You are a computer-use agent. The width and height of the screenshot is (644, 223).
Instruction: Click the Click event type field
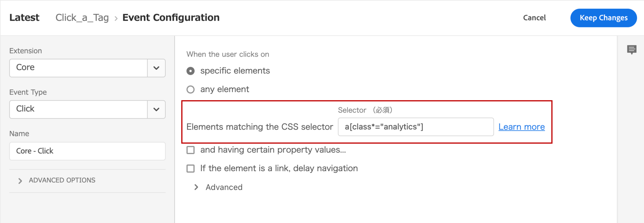pyautogui.click(x=79, y=109)
